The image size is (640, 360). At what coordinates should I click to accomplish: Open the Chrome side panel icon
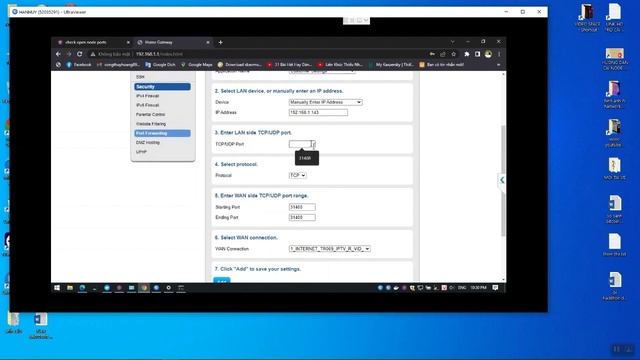[x=477, y=54]
